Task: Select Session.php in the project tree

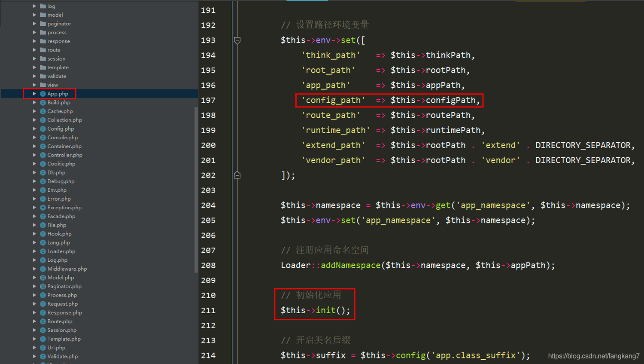Action: [x=62, y=330]
